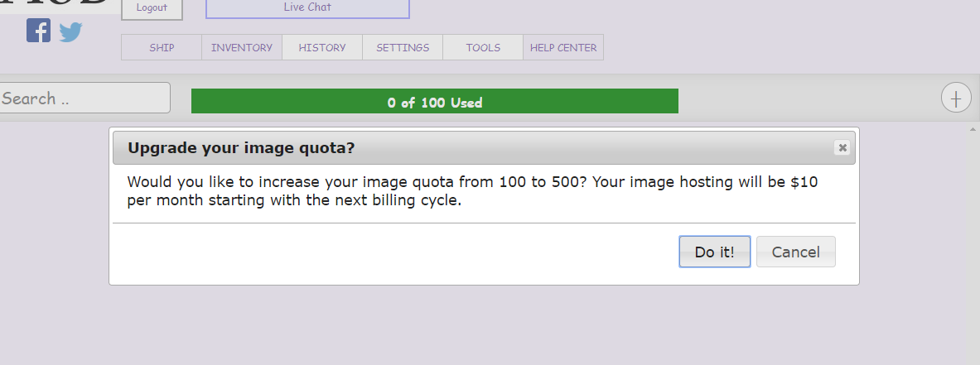Visit the HELP CENTER menu item
This screenshot has height=365, width=980.
(563, 47)
